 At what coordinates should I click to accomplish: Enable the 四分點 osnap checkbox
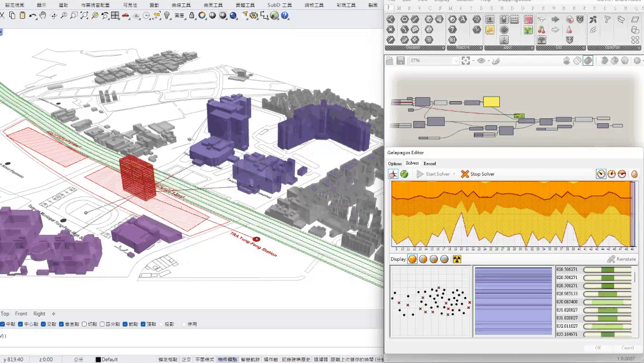(x=102, y=324)
